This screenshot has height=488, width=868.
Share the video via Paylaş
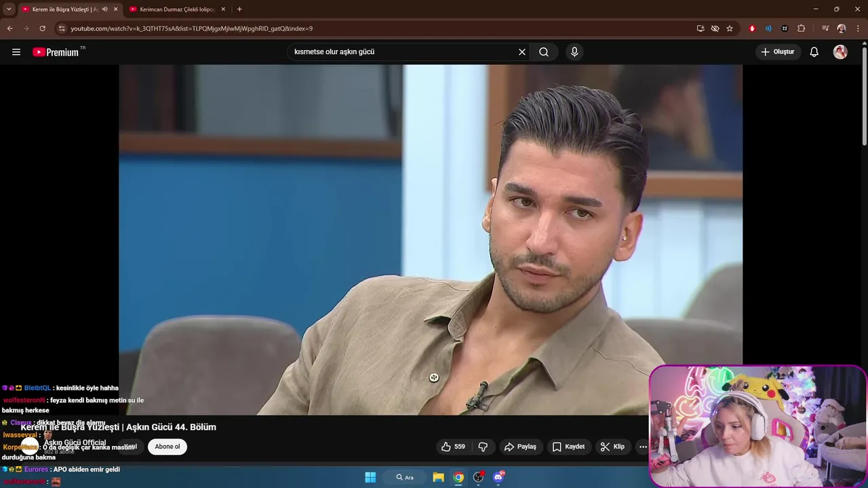point(521,447)
